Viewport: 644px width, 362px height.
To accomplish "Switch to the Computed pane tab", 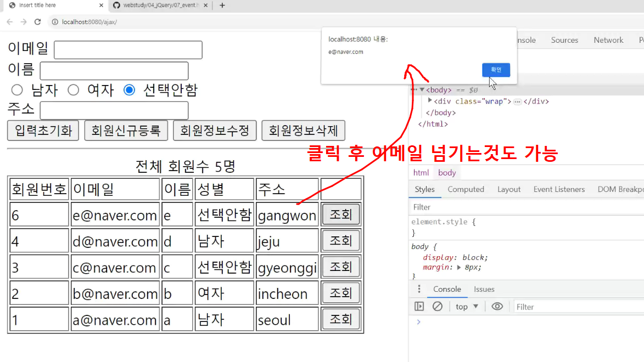I will [466, 189].
